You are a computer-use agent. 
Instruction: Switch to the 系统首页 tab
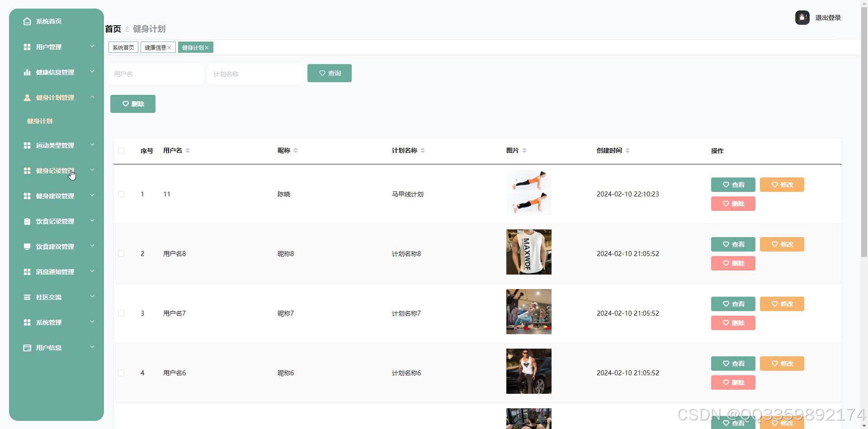(123, 47)
